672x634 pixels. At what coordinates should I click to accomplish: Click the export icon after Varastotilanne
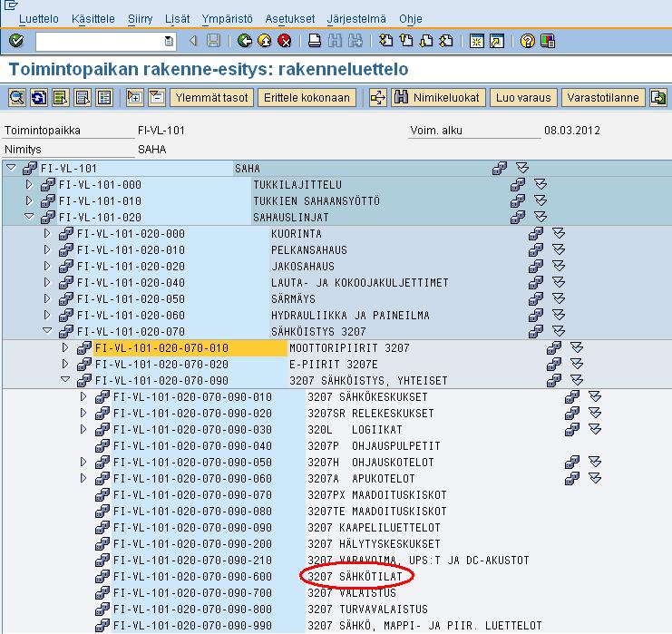pyautogui.click(x=657, y=98)
